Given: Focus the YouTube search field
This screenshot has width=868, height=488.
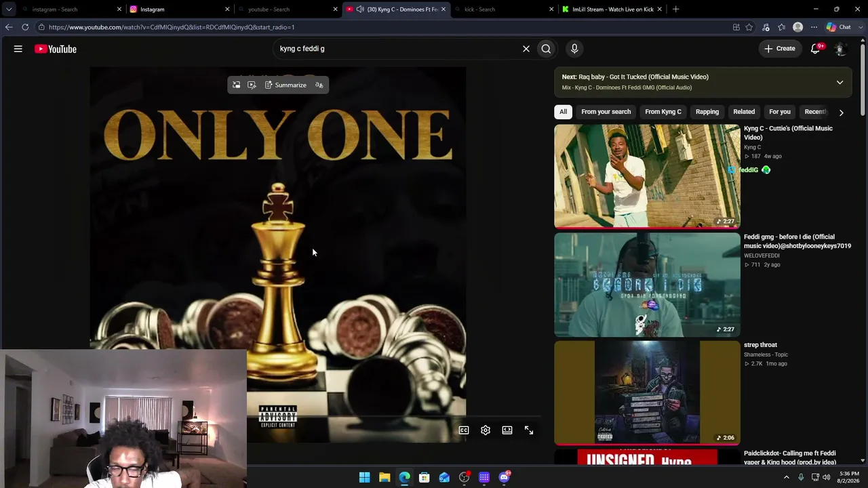Looking at the screenshot, I should [397, 49].
